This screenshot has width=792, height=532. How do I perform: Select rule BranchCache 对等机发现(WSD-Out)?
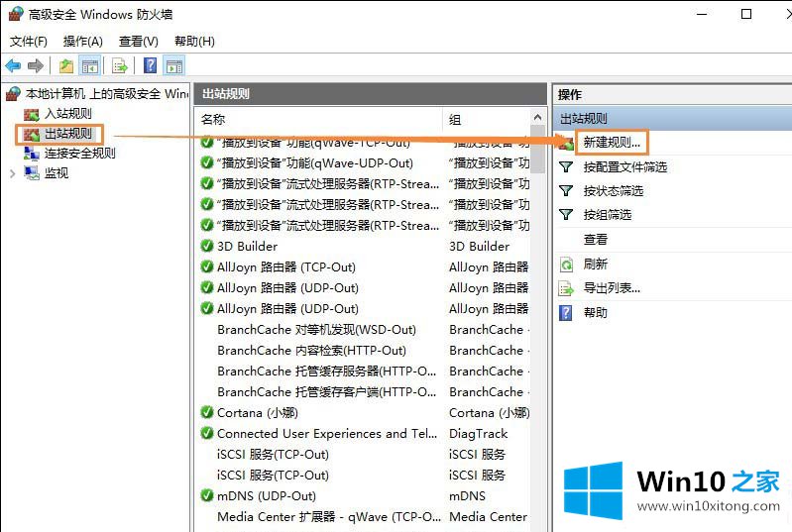tap(316, 330)
